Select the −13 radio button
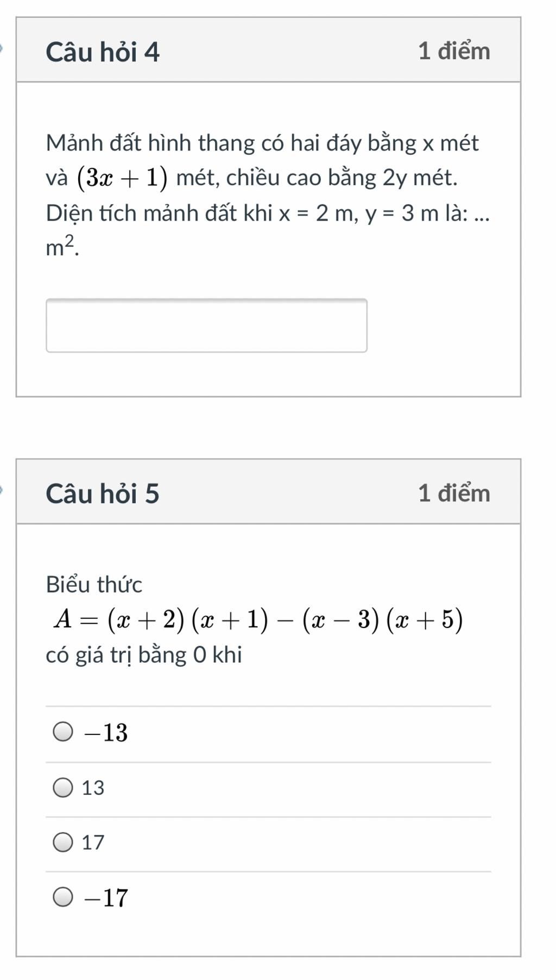Screen dimensions: 556x980 coord(63,732)
